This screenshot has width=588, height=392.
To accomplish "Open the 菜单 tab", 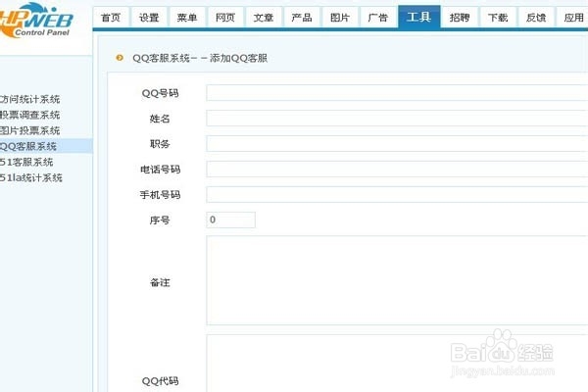I will pyautogui.click(x=187, y=18).
